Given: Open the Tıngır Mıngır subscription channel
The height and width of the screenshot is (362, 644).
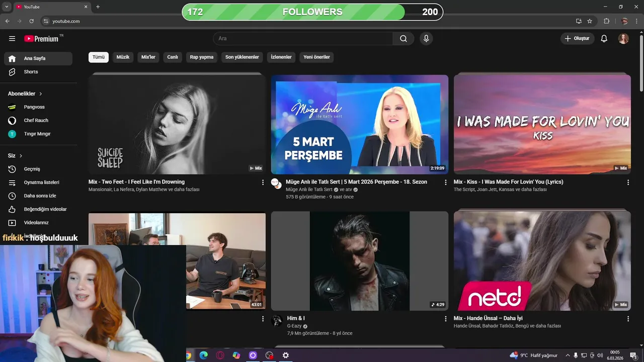Looking at the screenshot, I should [x=38, y=134].
